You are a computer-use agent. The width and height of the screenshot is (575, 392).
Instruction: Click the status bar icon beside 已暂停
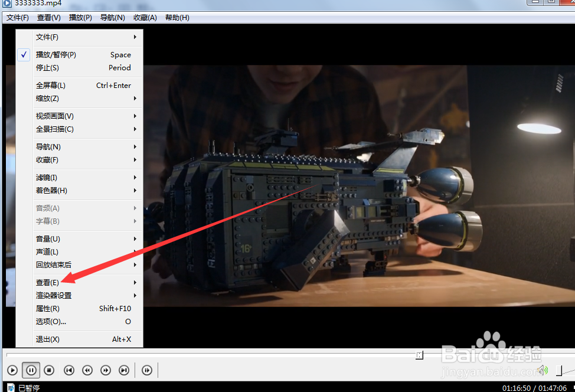coord(11,388)
